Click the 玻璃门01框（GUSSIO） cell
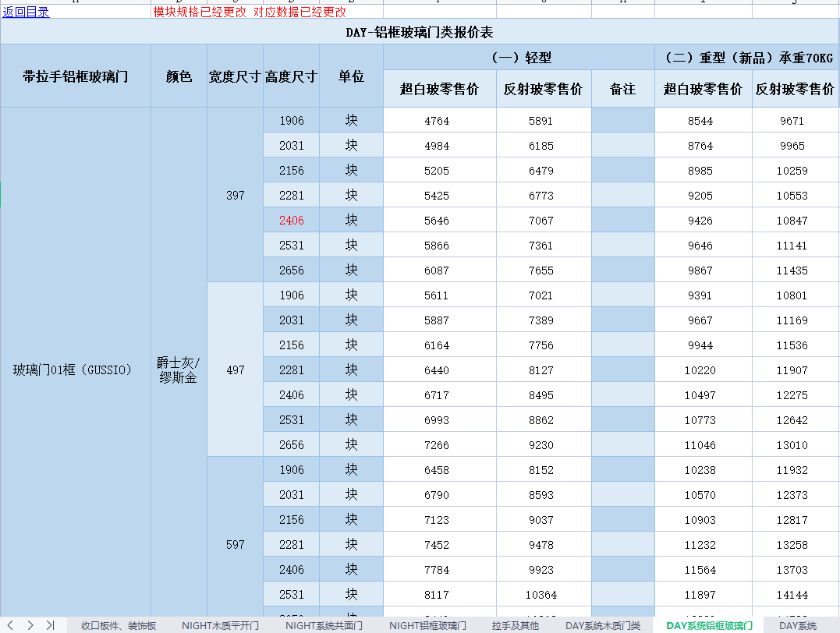Screen dimensions: 840x633 (73, 370)
